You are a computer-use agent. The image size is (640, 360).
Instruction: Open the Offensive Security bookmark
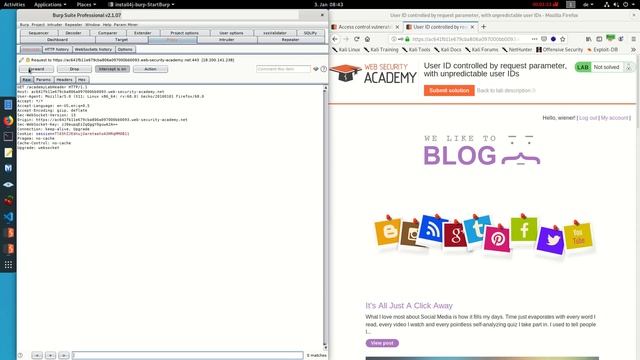[559, 49]
